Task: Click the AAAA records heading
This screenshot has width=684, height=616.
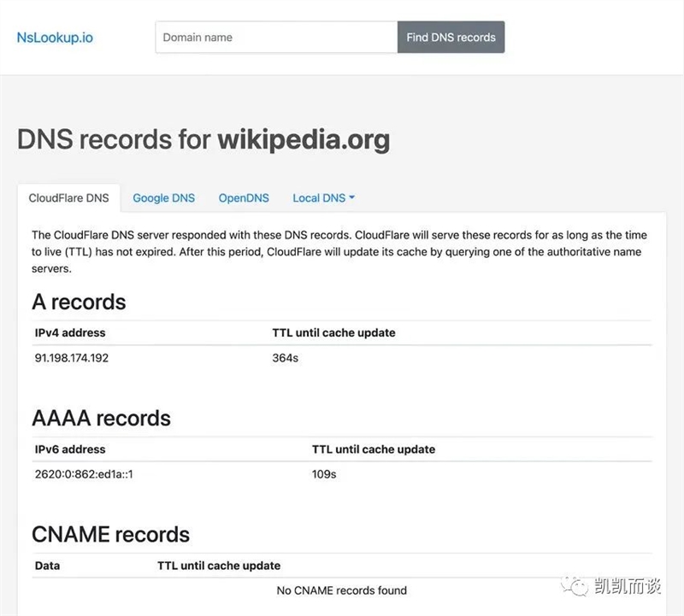Action: [101, 418]
